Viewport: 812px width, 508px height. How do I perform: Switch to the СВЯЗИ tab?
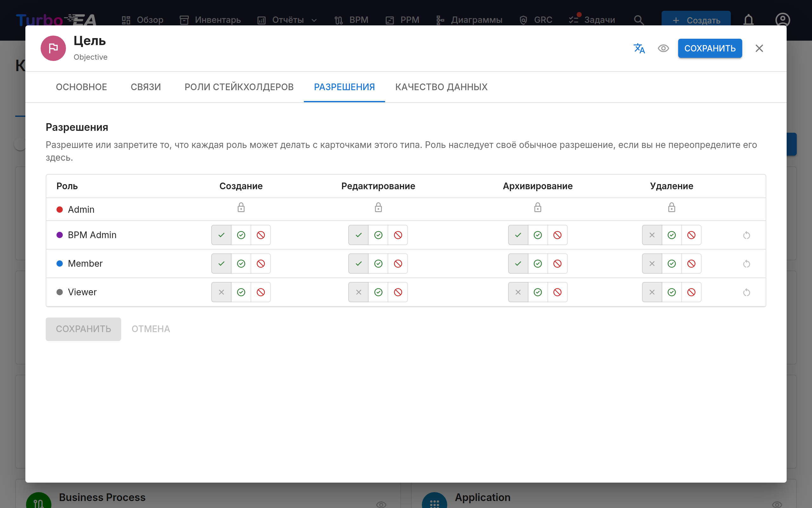(x=146, y=87)
